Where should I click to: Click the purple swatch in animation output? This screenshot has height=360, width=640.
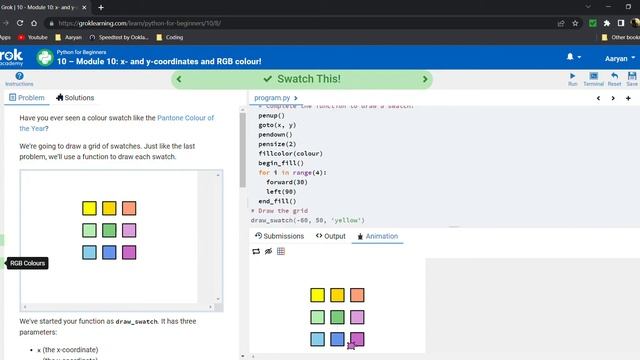tap(357, 339)
